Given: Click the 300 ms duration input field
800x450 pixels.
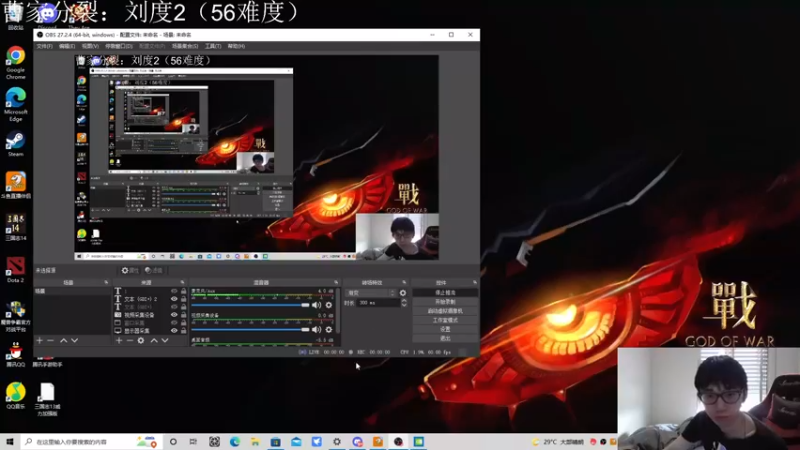Looking at the screenshot, I should pos(378,303).
